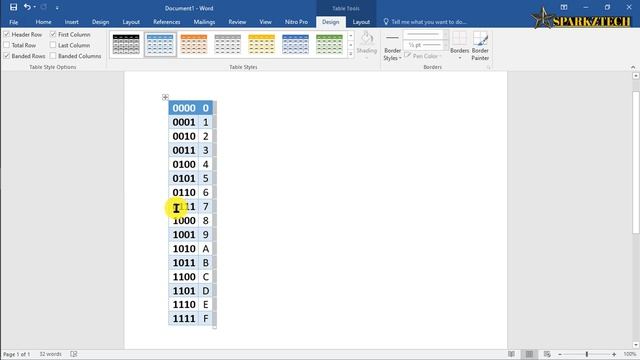This screenshot has width=640, height=360.
Task: Switch to Print Layout view
Action: point(529,354)
